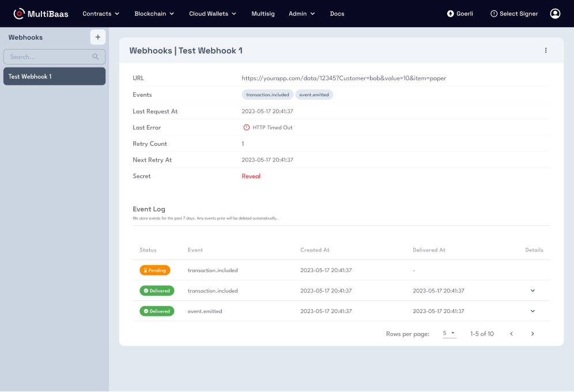This screenshot has width=574, height=392.
Task: Focus the webhooks search field
Action: click(49, 56)
